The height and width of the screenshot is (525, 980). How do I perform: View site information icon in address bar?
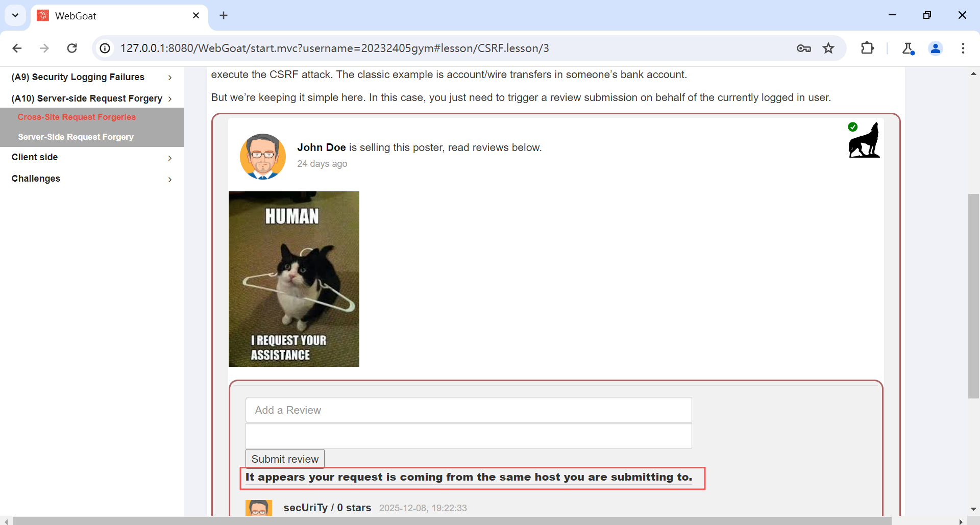click(x=105, y=48)
